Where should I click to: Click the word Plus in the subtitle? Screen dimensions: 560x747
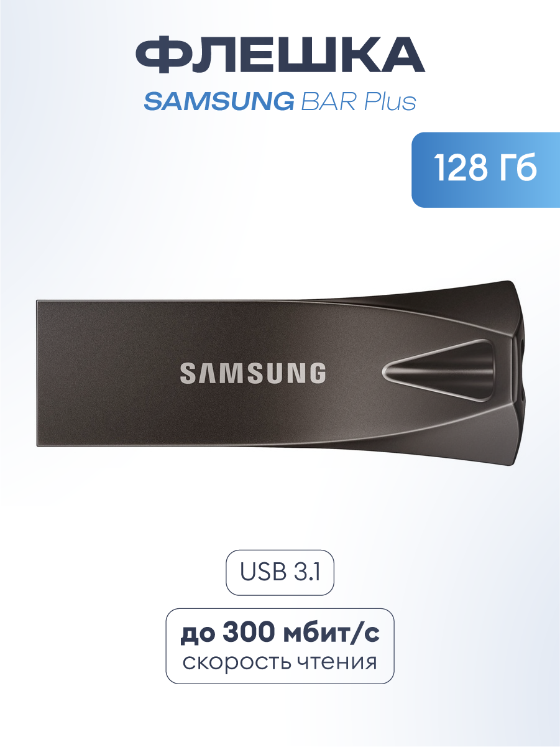pyautogui.click(x=388, y=101)
